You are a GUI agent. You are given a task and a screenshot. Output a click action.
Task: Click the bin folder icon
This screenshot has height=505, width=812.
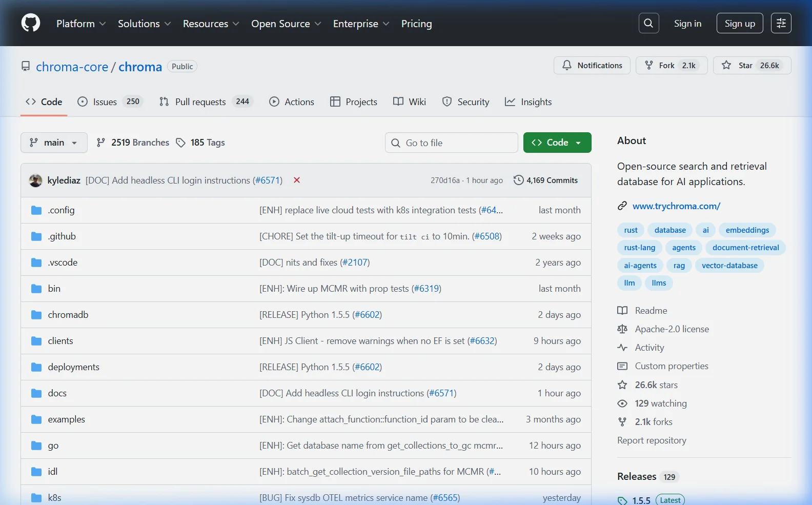click(x=36, y=289)
